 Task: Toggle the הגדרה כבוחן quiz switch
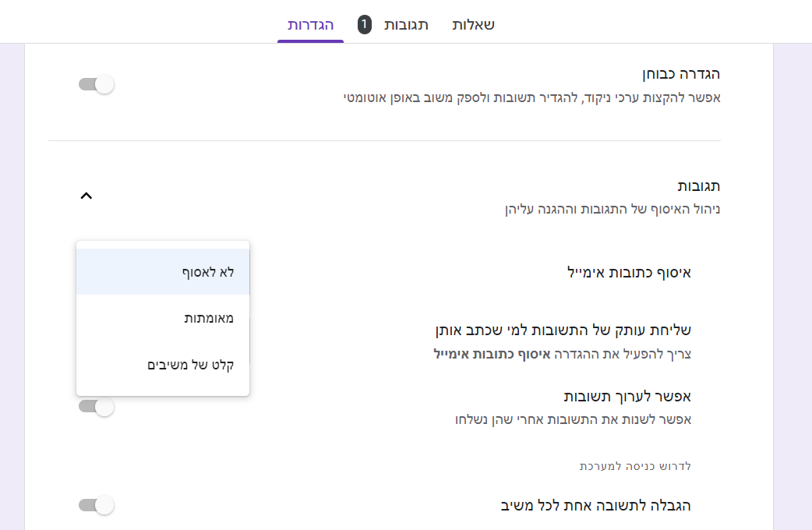pyautogui.click(x=97, y=84)
